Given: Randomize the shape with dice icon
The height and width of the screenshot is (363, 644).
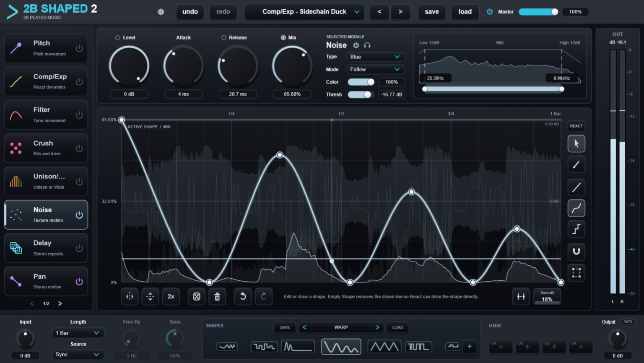Looking at the screenshot, I should point(197,297).
